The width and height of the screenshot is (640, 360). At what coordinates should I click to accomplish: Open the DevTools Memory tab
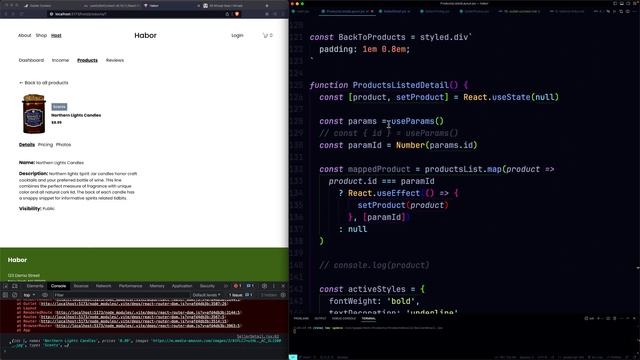coord(157,286)
